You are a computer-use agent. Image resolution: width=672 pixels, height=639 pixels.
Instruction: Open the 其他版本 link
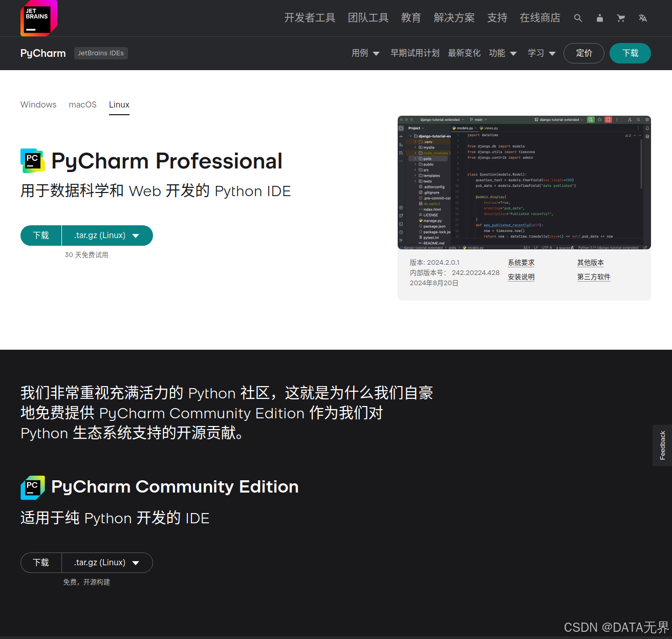[591, 263]
